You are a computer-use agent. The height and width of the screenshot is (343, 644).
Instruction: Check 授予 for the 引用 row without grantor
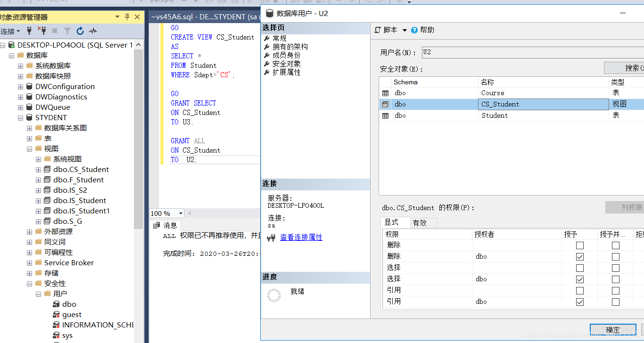[x=580, y=291]
